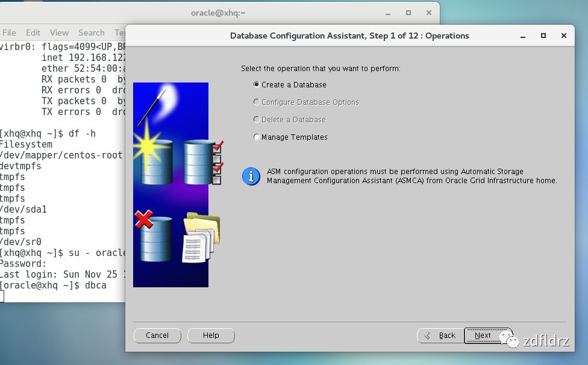The image size is (588, 365).
Task: Open the Search menu in the terminal window
Action: click(x=91, y=33)
